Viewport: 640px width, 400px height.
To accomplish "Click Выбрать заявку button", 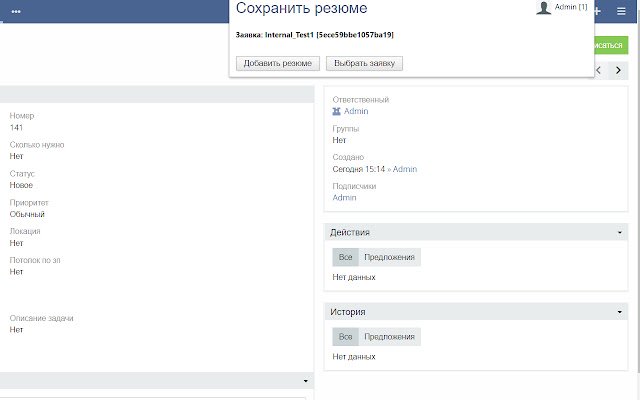I will (364, 63).
